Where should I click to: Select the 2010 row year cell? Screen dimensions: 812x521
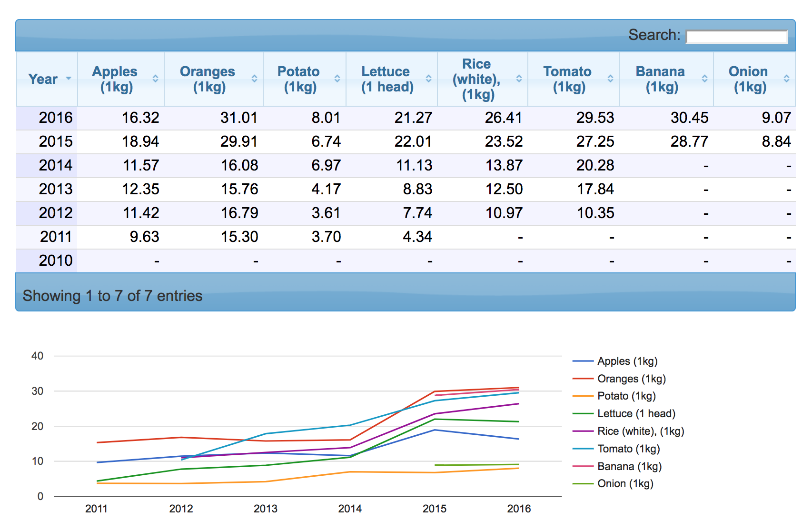pos(55,260)
